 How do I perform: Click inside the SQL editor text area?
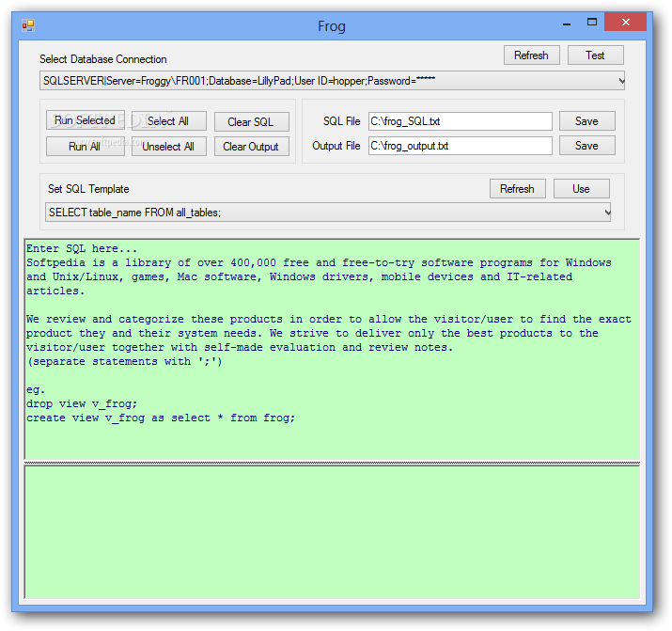tap(332, 350)
